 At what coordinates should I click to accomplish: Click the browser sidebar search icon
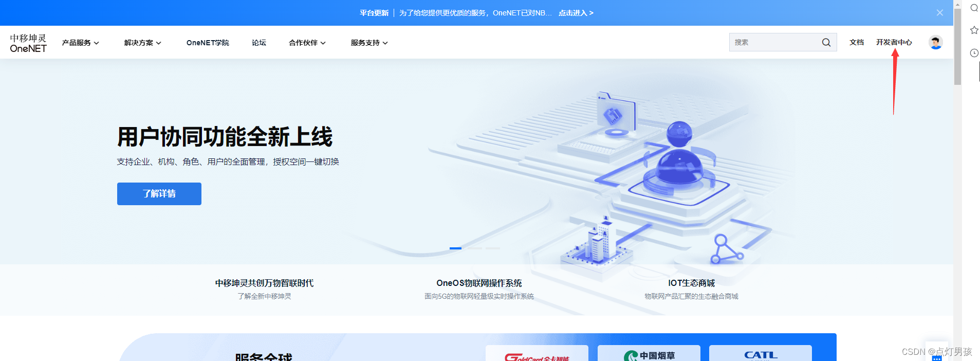(x=974, y=8)
